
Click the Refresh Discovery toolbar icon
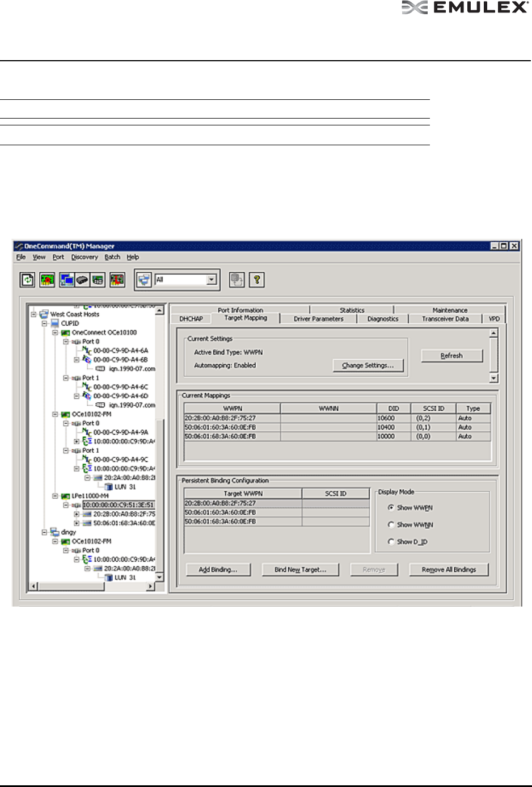pos(28,280)
